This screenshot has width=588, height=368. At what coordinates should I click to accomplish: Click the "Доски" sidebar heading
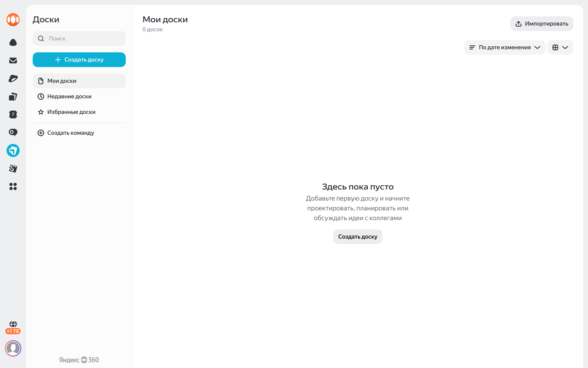coord(46,19)
